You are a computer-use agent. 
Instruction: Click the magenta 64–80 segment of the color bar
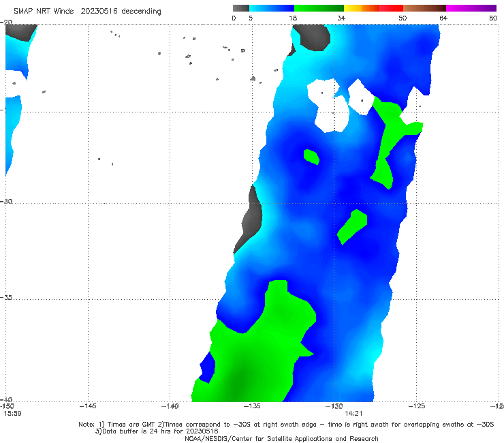(x=471, y=8)
